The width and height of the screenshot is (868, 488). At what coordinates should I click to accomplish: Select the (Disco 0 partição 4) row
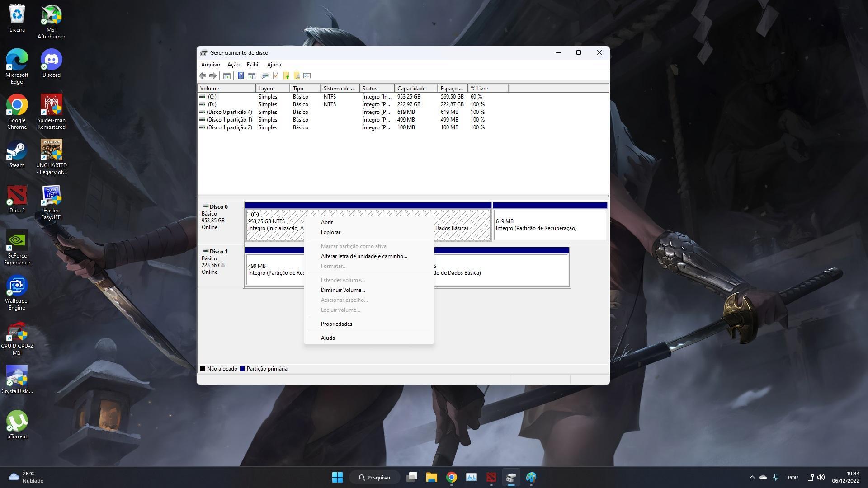click(353, 112)
